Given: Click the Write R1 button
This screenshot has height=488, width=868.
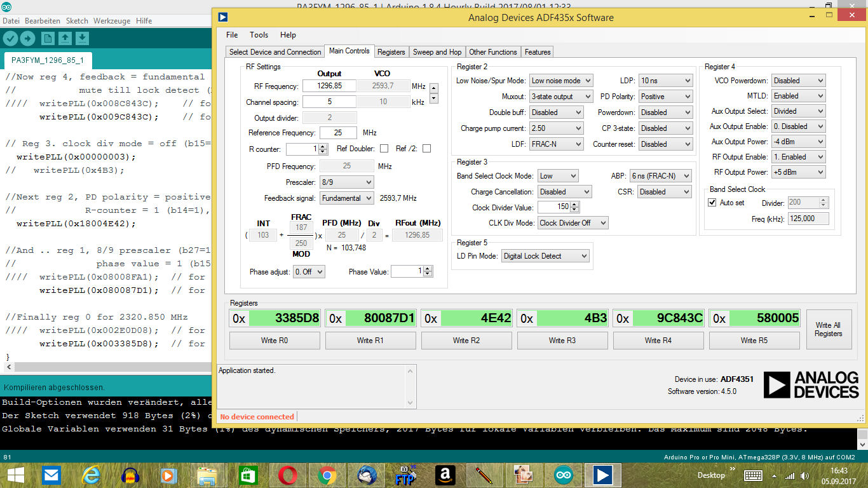Looking at the screenshot, I should click(x=370, y=341).
